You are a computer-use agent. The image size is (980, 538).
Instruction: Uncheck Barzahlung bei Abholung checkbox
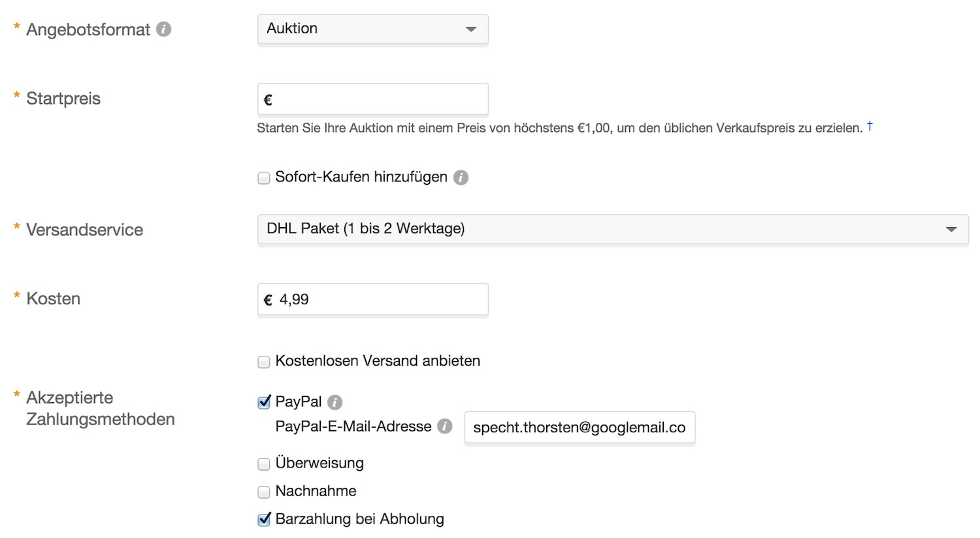pos(264,520)
